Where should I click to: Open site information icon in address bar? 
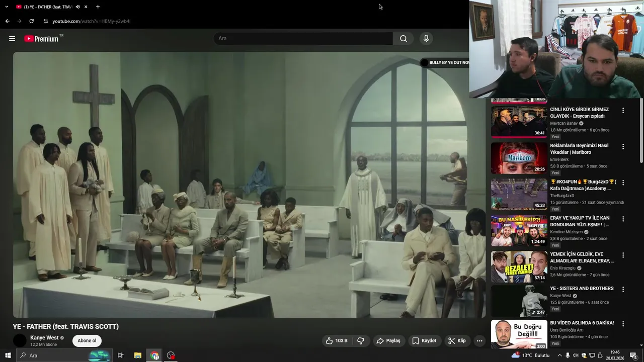point(46,21)
